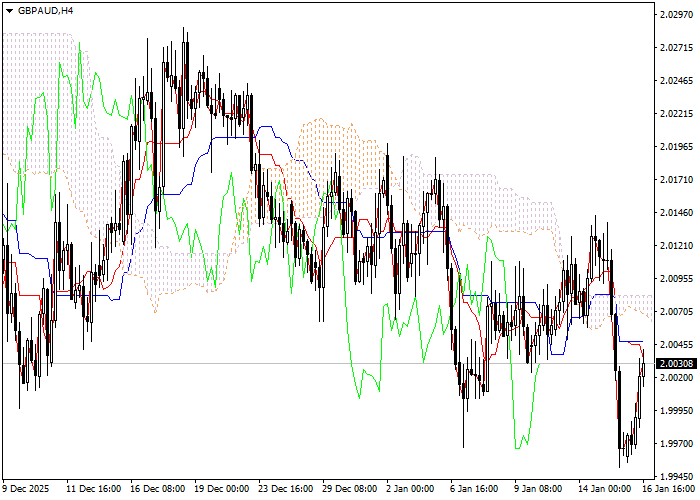Click price axis label 2.00200
This screenshot has height=500, width=700.
click(677, 378)
